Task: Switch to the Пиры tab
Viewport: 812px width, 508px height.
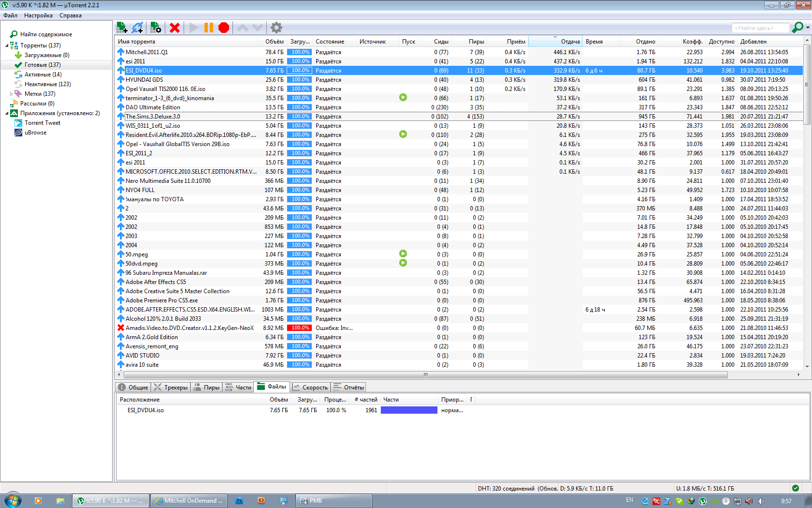Action: click(206, 388)
